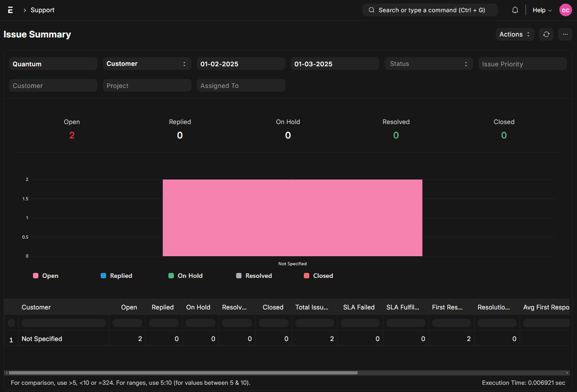The width and height of the screenshot is (577, 392).
Task: Select the Not Specified table cell
Action: (x=64, y=339)
